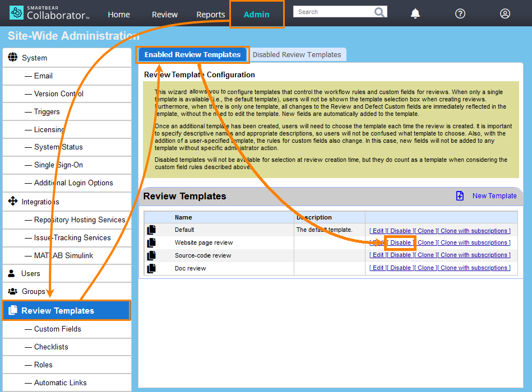Open the Admin section from top menu
Screen dimensions: 532x392
tap(257, 15)
